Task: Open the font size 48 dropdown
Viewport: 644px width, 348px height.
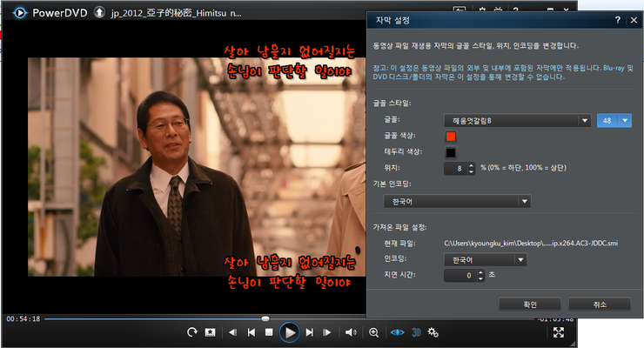Action: pos(614,121)
